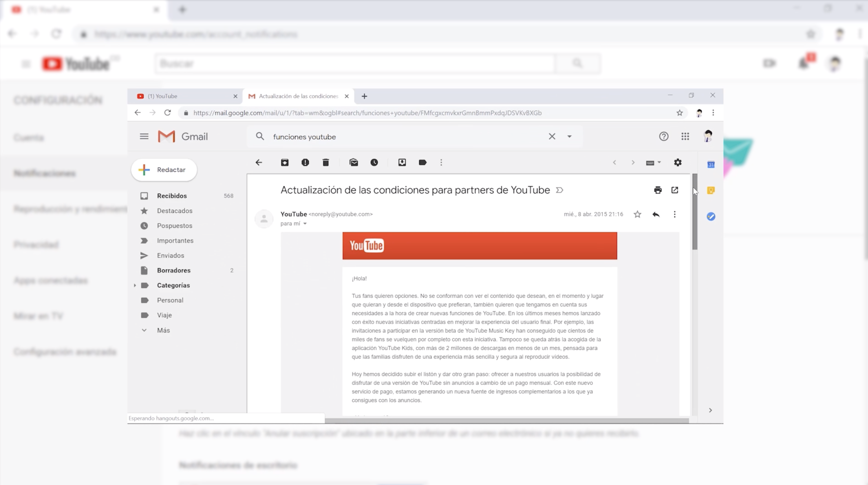This screenshot has height=485, width=868.
Task: Click the Move to icon
Action: 402,162
